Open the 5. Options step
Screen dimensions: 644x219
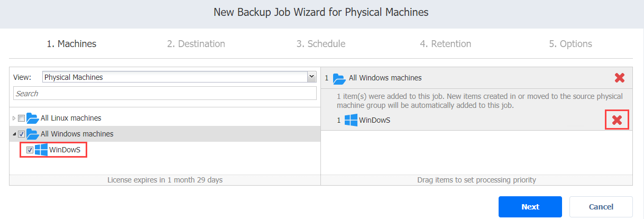(571, 44)
